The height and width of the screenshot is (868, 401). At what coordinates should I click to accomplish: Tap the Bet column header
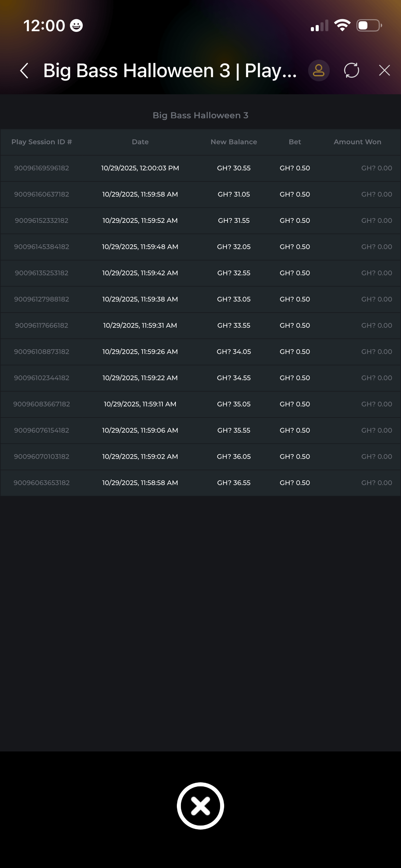tap(295, 142)
